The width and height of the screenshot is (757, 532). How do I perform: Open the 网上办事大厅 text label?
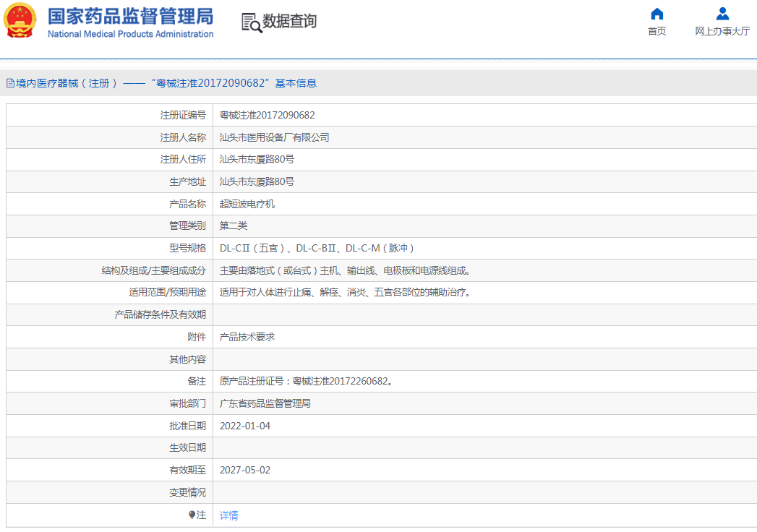click(722, 31)
